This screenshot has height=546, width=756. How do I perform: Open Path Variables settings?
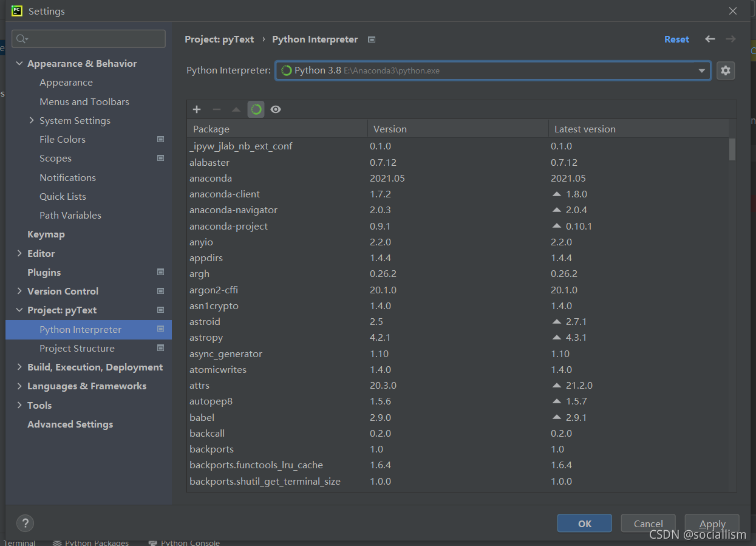[70, 215]
